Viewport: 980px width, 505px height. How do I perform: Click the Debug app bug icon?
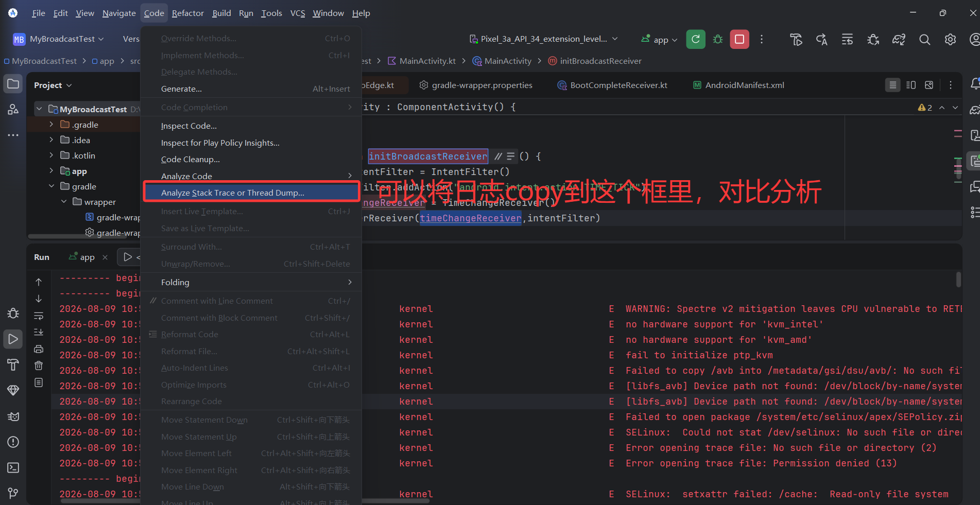click(x=718, y=39)
